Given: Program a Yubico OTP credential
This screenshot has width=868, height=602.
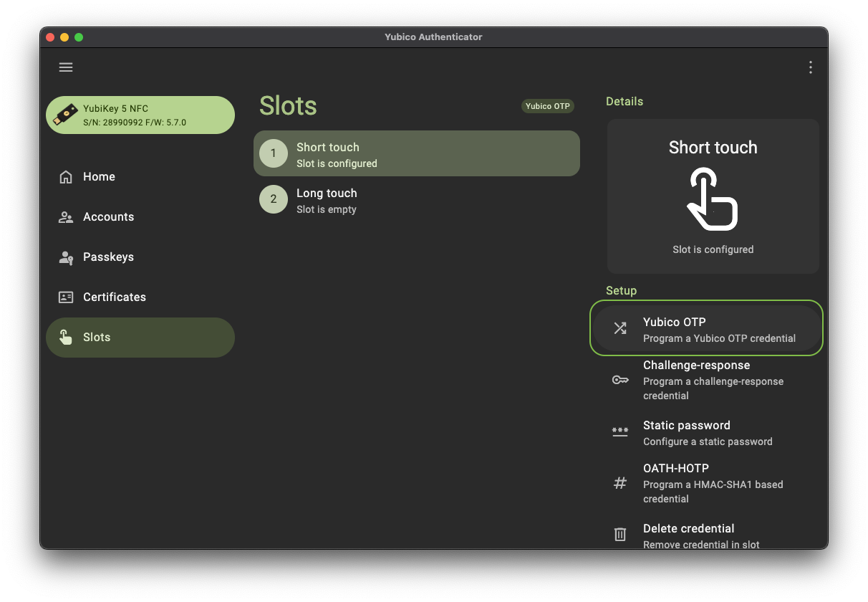Looking at the screenshot, I should pyautogui.click(x=707, y=328).
